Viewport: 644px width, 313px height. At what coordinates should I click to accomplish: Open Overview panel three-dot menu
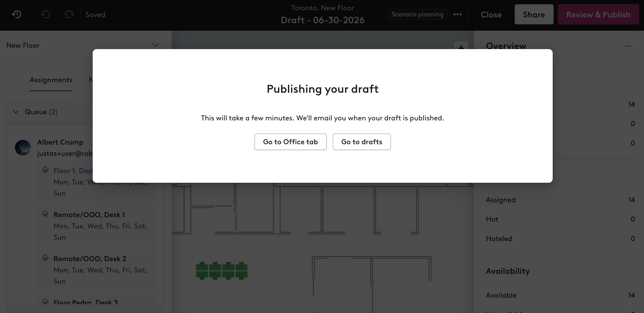[x=628, y=46]
